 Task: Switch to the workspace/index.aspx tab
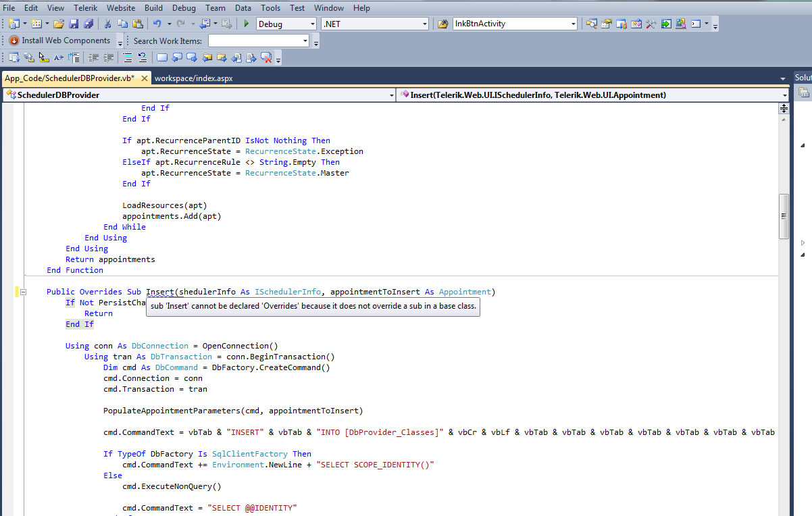coord(193,78)
